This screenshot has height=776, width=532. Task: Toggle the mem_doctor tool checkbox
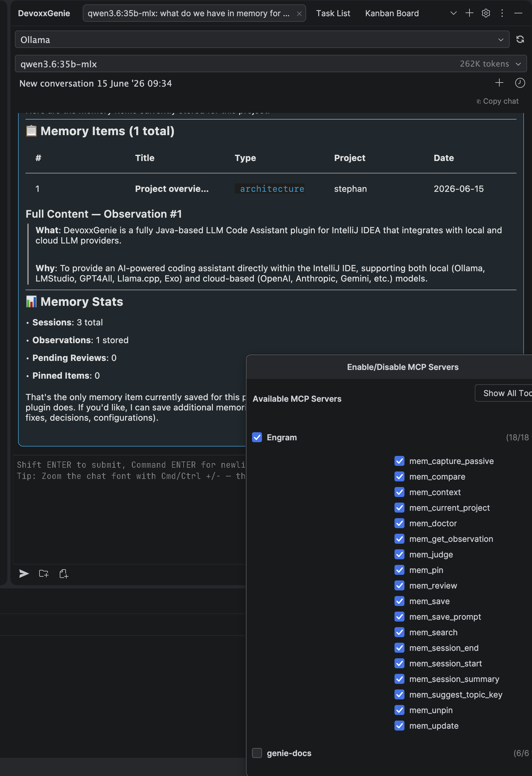pos(399,523)
